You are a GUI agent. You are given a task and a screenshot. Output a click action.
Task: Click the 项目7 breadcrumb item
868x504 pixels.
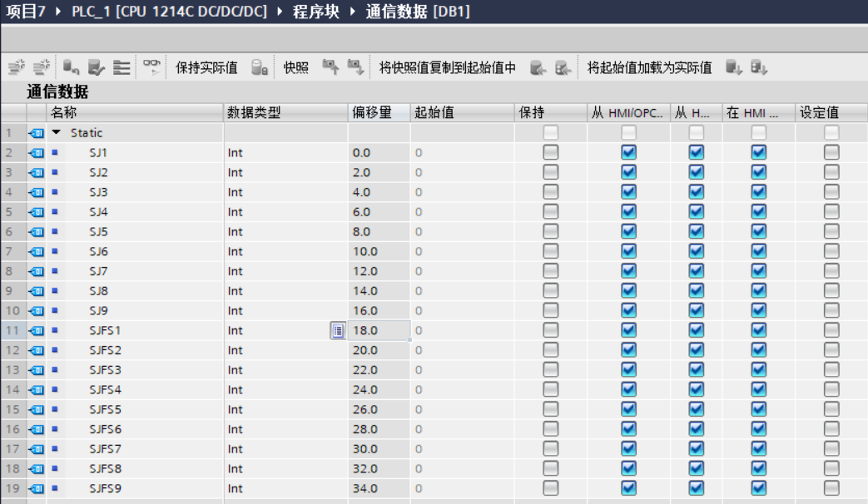click(x=25, y=11)
